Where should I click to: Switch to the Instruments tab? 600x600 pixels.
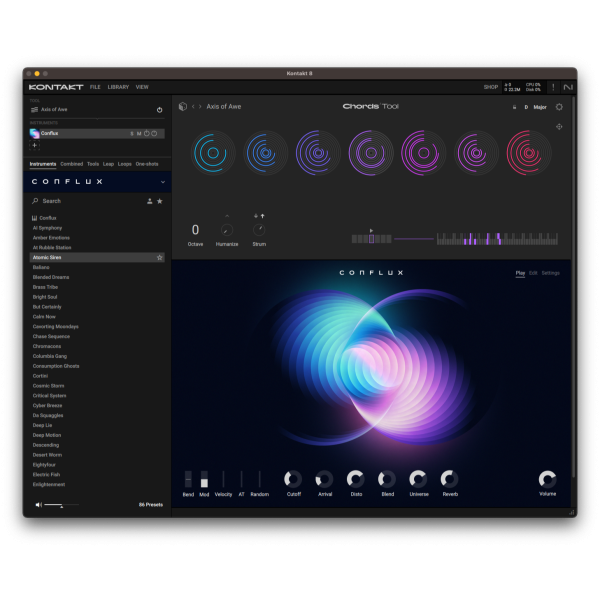pyautogui.click(x=43, y=164)
